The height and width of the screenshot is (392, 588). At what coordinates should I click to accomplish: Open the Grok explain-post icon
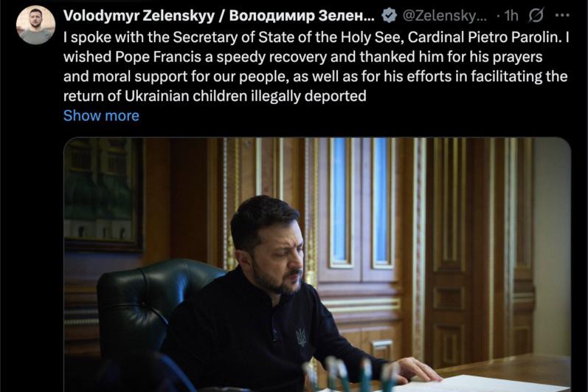coord(536,16)
